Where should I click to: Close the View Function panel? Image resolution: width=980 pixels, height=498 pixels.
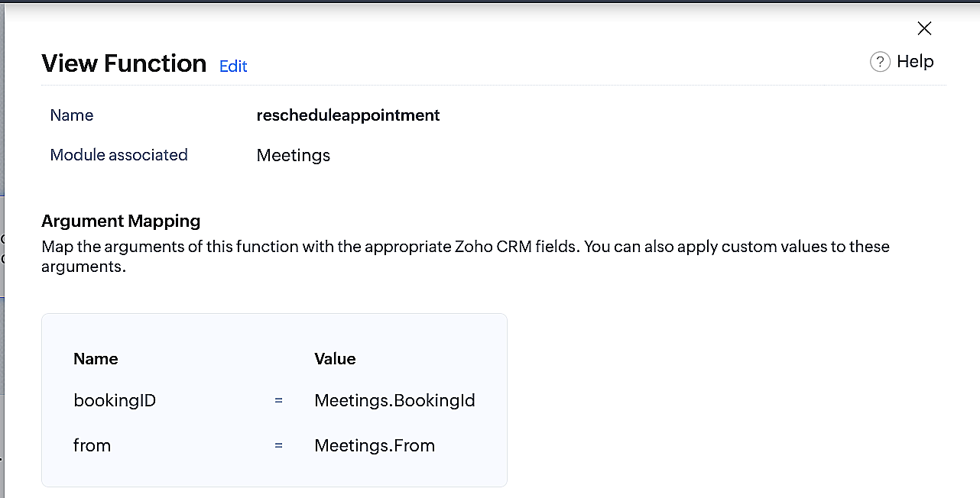924,28
